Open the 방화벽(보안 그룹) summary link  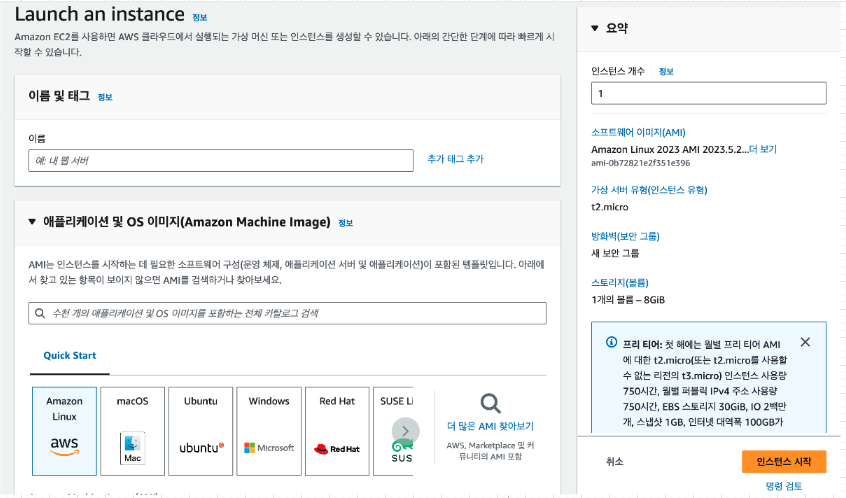coord(625,236)
